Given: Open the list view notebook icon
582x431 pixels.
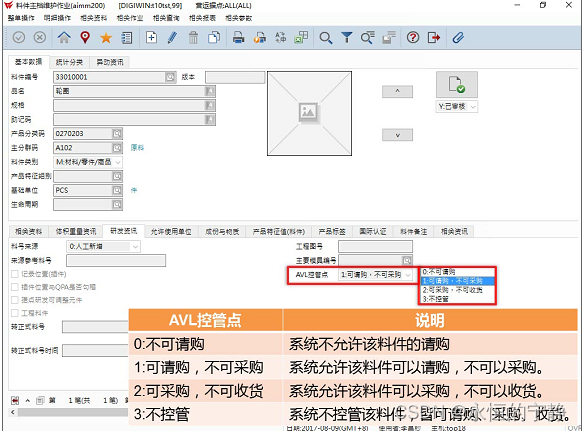Looking at the screenshot, I should 127,37.
